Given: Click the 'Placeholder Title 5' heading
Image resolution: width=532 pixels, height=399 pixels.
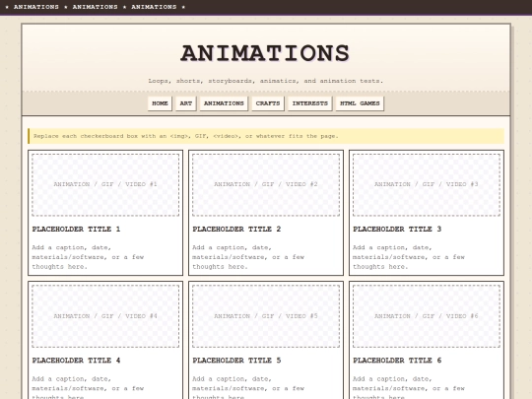Looking at the screenshot, I should coord(236,361).
